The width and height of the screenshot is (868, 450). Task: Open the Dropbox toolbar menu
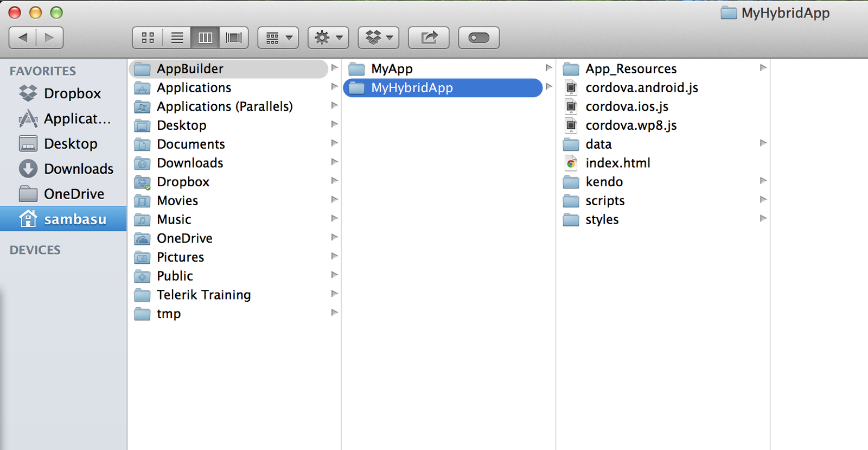379,37
